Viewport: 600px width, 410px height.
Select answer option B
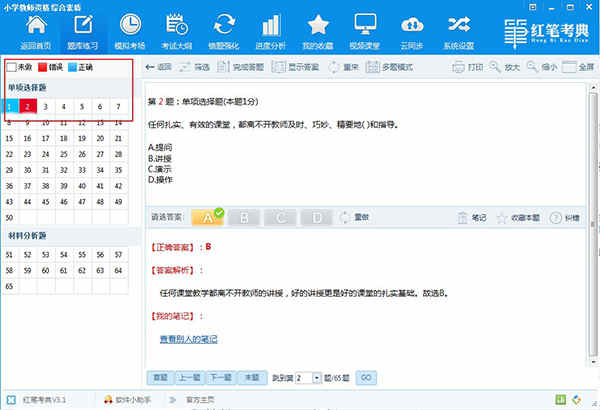click(244, 217)
